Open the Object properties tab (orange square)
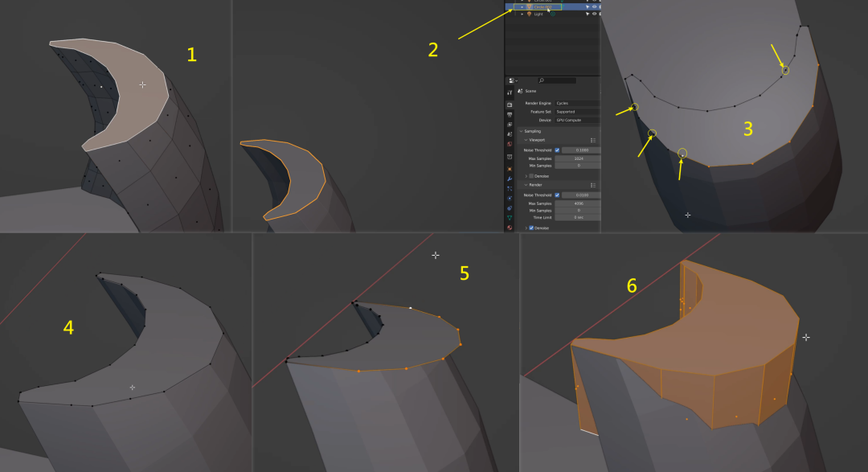Image resolution: width=868 pixels, height=472 pixels. click(510, 169)
